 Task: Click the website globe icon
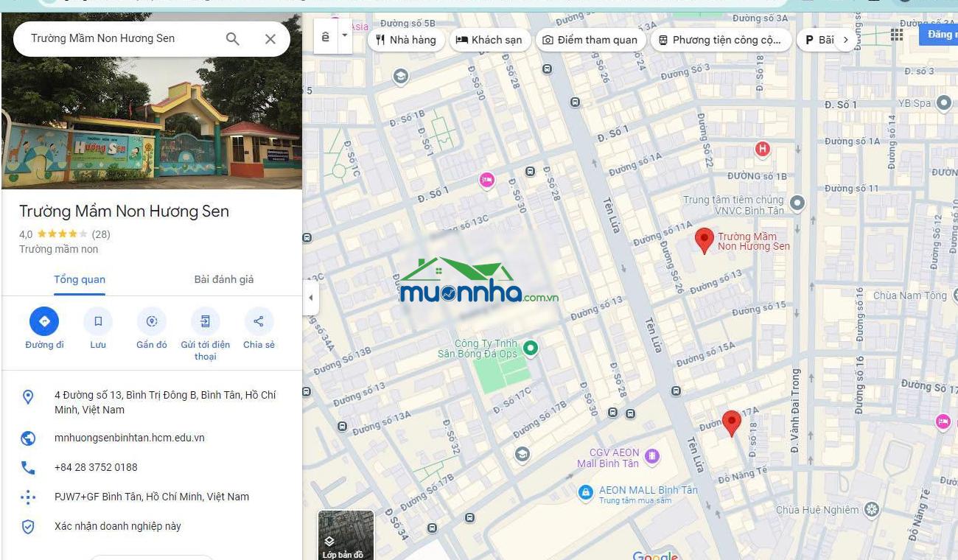click(28, 438)
